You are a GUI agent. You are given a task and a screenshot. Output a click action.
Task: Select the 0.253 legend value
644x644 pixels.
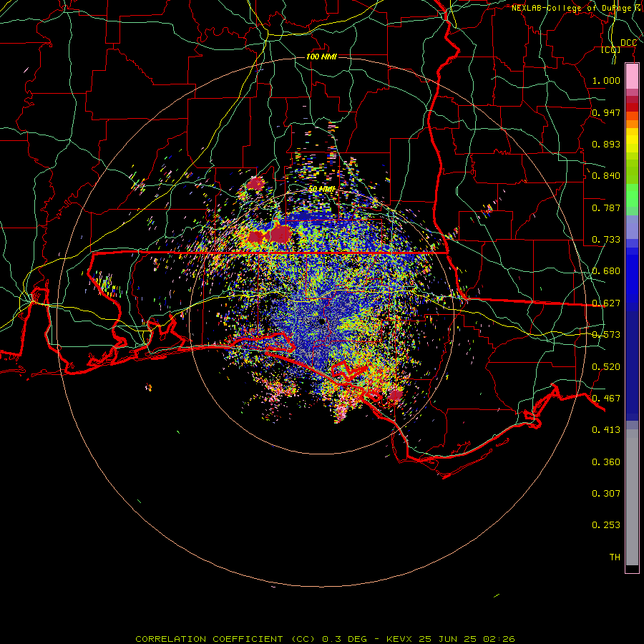pos(606,525)
